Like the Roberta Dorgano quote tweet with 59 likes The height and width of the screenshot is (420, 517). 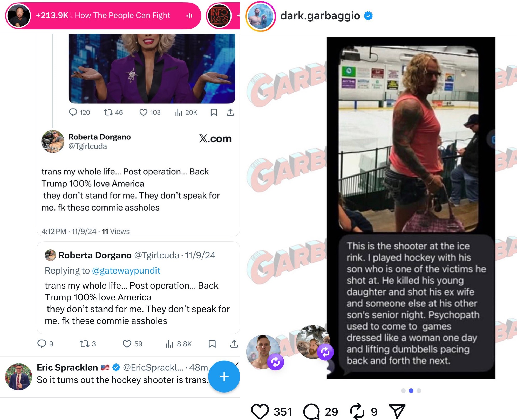132,344
